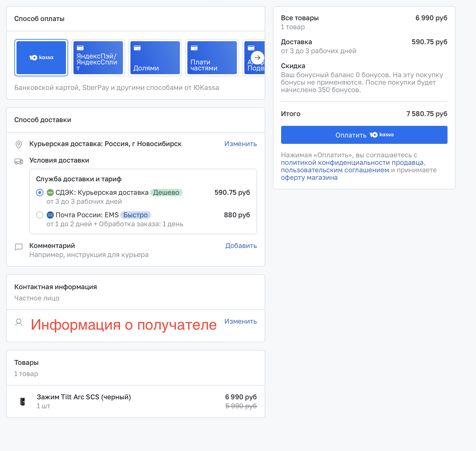Viewport: 476px width, 451px height.
Task: Click the product name Зажим Tilt Arc SCS (черный)
Action: [x=84, y=397]
